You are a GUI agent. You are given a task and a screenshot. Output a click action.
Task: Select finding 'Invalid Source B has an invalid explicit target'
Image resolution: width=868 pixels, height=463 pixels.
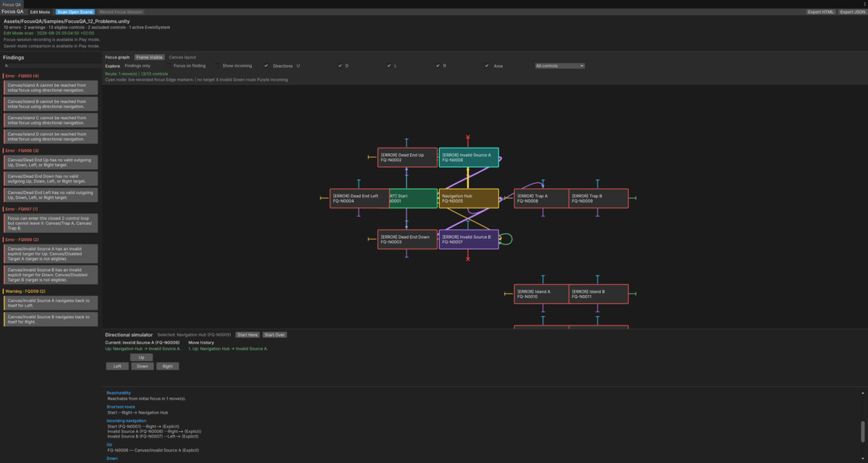pos(51,274)
